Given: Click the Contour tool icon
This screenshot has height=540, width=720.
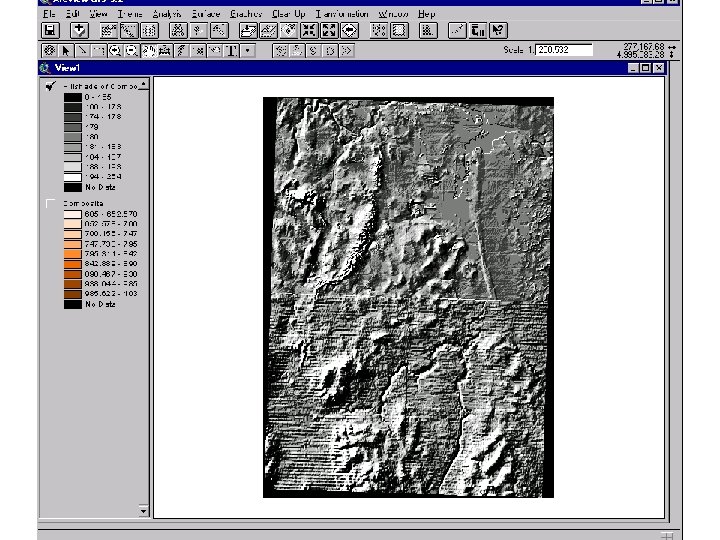Looking at the screenshot, I should (281, 51).
